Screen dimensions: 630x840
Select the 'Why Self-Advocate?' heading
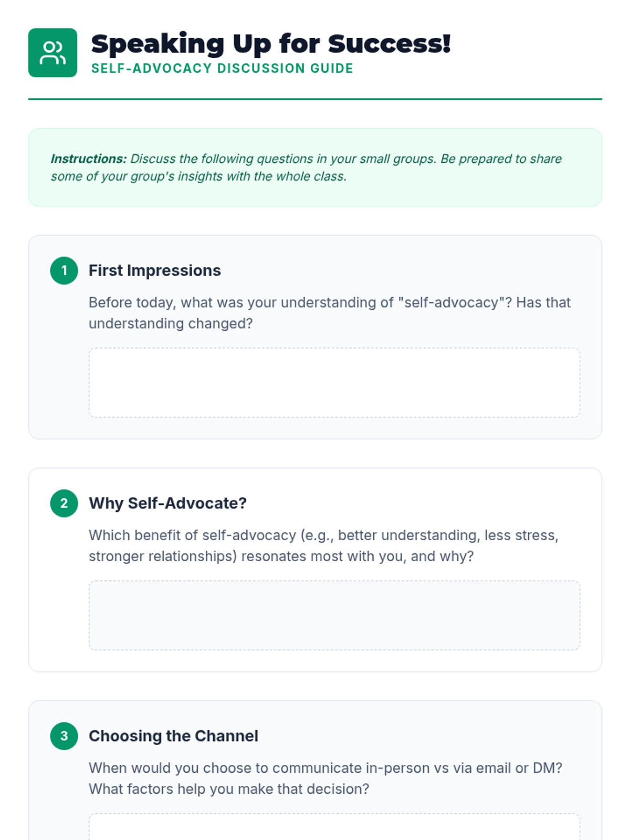(x=167, y=503)
